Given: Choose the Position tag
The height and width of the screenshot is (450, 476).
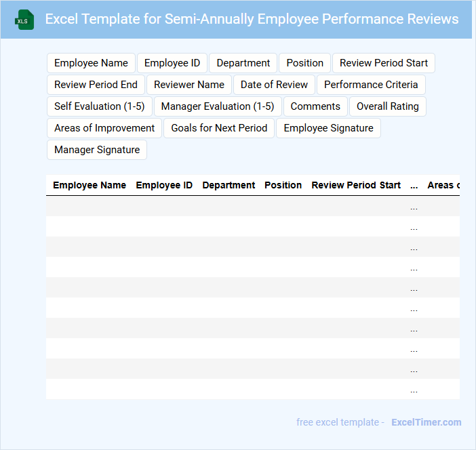Looking at the screenshot, I should pos(304,63).
